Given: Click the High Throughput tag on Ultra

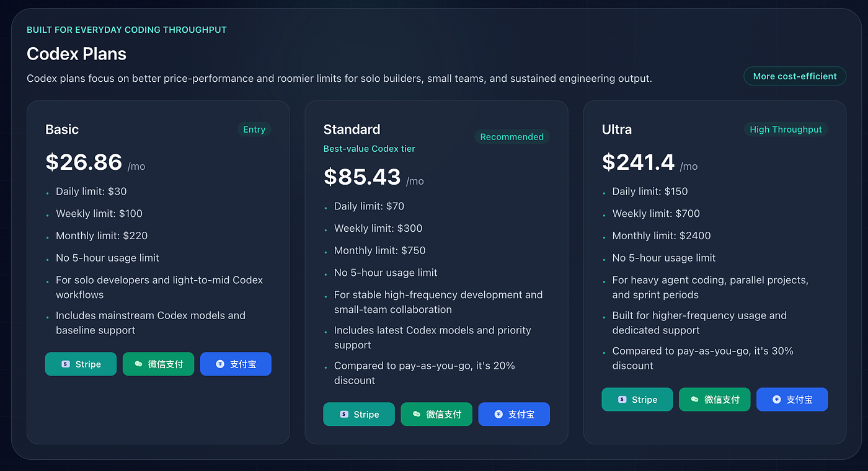Looking at the screenshot, I should pos(786,130).
